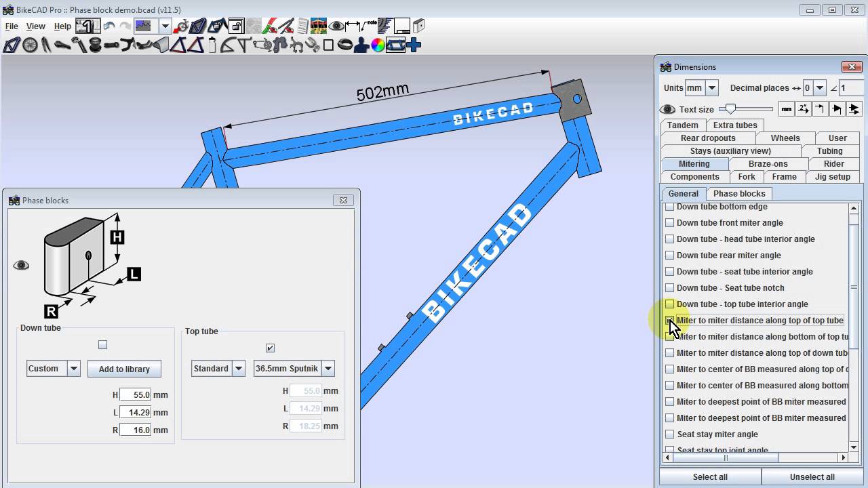Switch to the Jig setup tab
Screen dimensions: 868x488
[832, 176]
